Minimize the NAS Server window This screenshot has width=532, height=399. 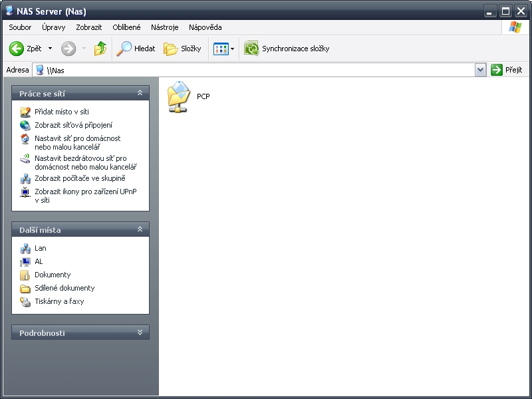[489, 11]
